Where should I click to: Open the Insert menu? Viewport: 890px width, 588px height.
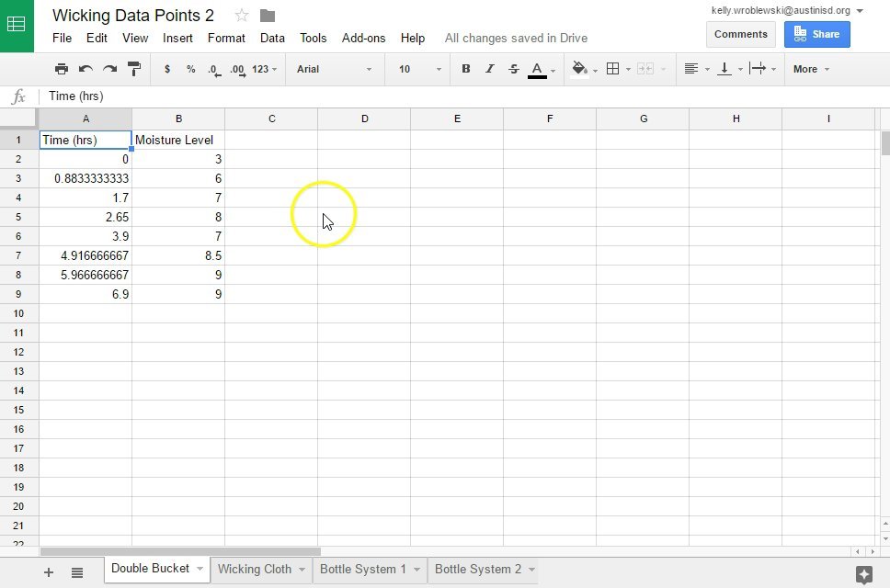[177, 38]
